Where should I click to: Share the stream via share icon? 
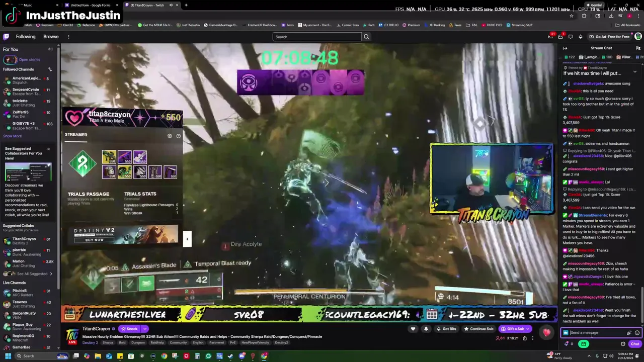click(x=524, y=338)
